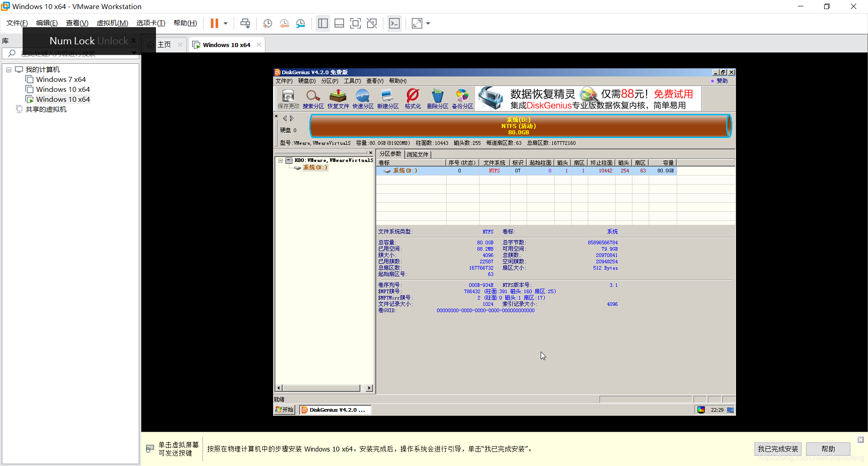Click DiskGenius V4.2.0 taskbar button
This screenshot has width=868, height=466.
[x=335, y=410]
